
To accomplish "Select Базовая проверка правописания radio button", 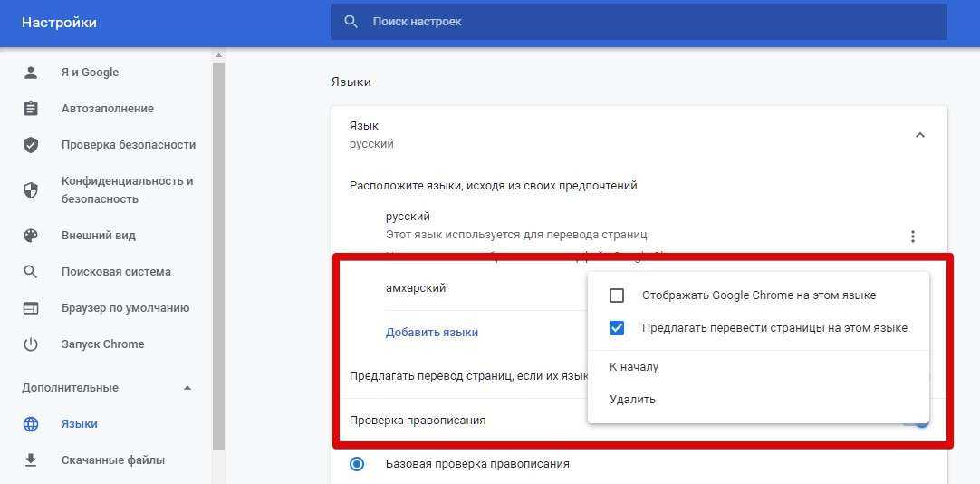I will (x=357, y=464).
